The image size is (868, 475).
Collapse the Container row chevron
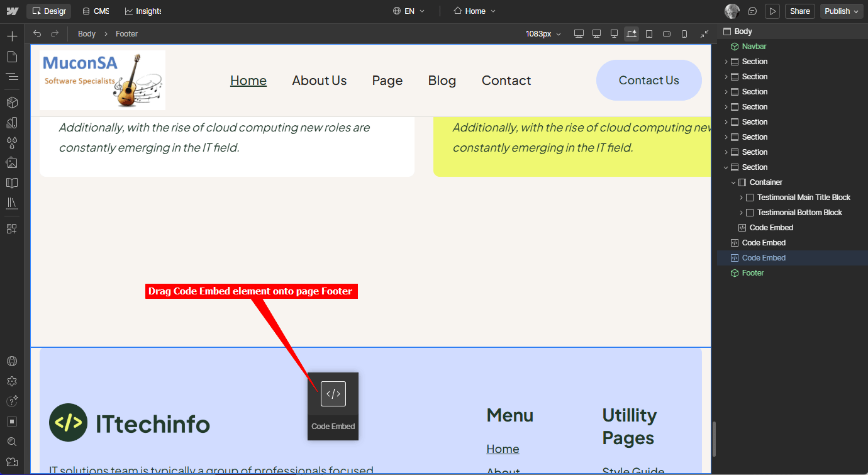(733, 182)
